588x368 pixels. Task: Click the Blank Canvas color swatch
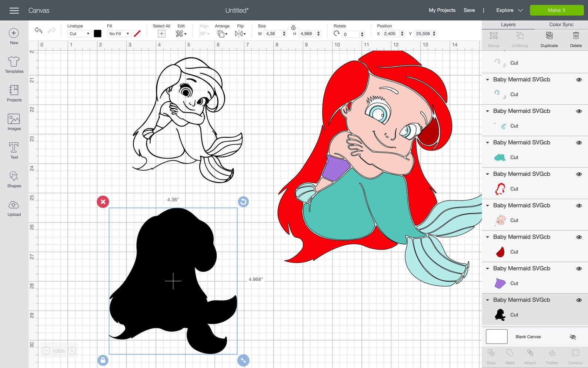pyautogui.click(x=497, y=336)
